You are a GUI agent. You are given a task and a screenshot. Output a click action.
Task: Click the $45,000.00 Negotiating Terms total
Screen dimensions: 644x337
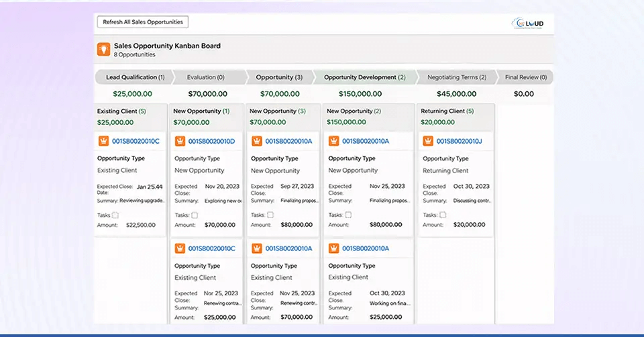click(457, 94)
